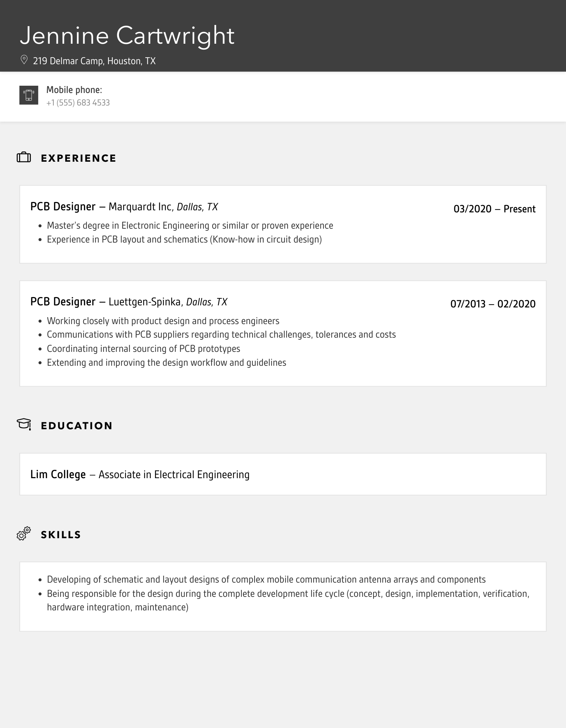The image size is (566, 728).
Task: Click the PCB Designer title at Marquardt Inc
Action: pos(63,207)
